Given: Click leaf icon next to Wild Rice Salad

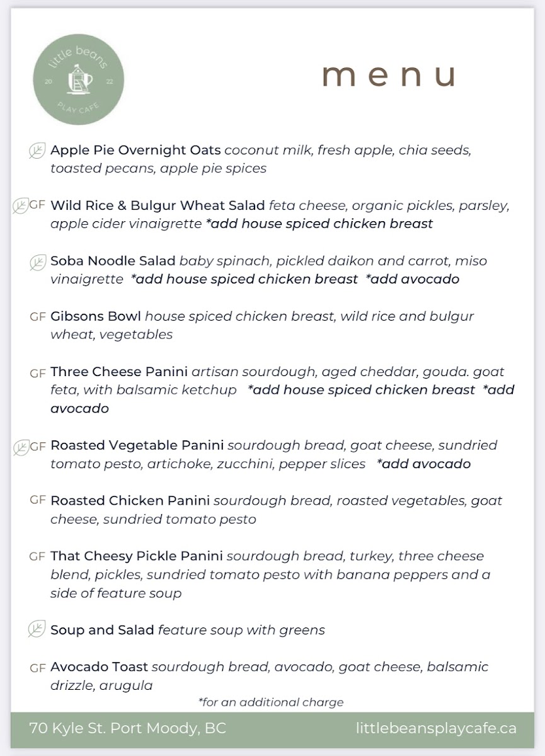Looking at the screenshot, I should click(x=21, y=206).
